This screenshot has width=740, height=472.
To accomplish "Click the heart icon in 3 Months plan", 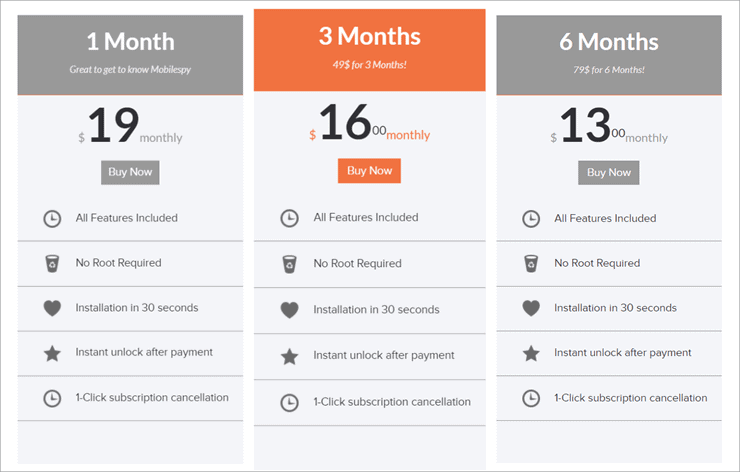I will tap(289, 310).
